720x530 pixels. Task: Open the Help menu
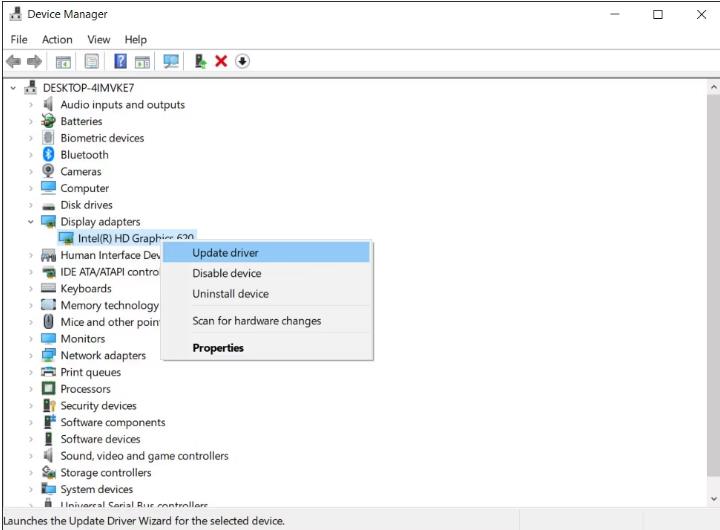(x=135, y=39)
